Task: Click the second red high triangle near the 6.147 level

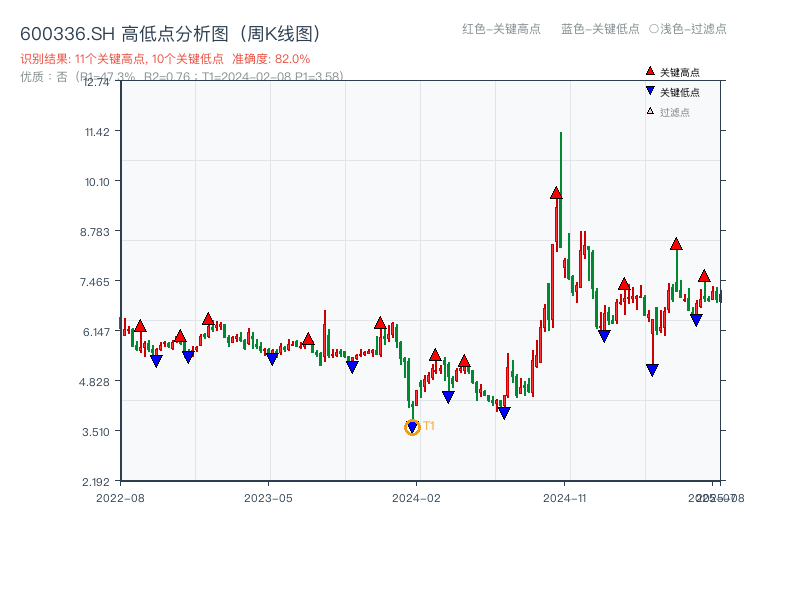Action: click(180, 336)
